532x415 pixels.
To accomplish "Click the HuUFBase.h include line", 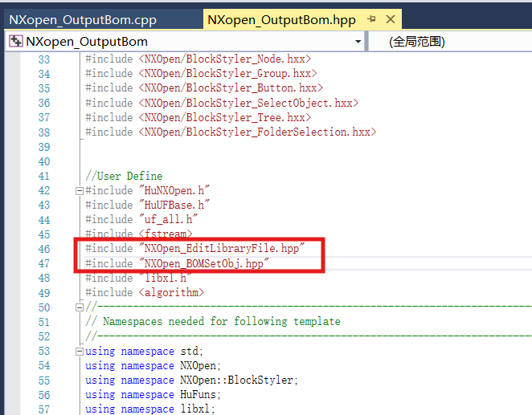I will point(147,205).
